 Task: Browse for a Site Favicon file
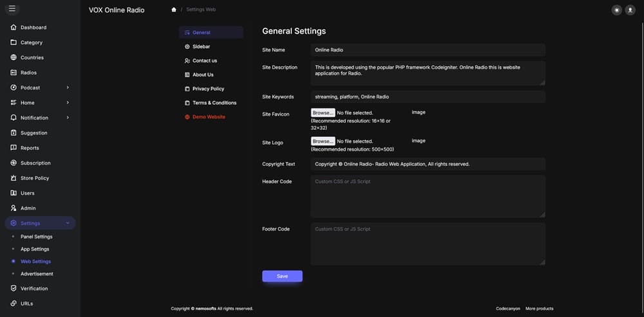coord(323,113)
